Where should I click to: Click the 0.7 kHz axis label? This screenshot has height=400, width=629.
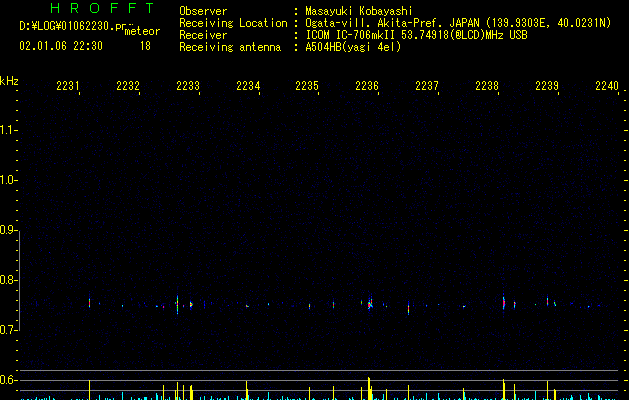point(7,330)
